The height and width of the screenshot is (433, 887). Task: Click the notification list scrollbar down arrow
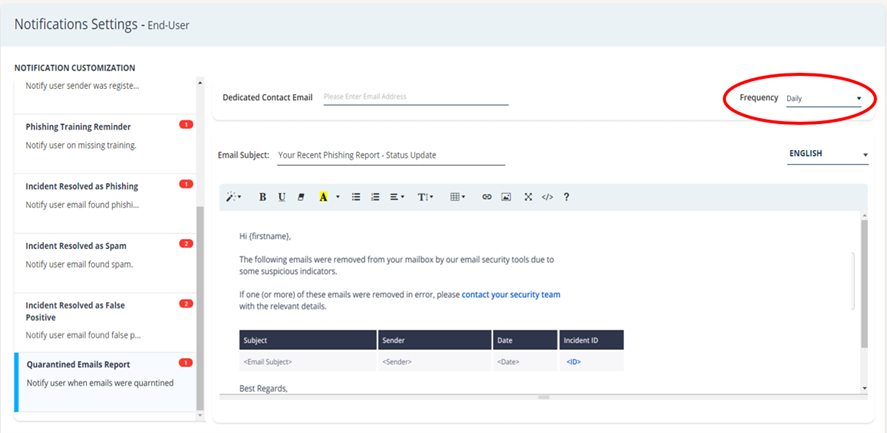click(x=199, y=415)
